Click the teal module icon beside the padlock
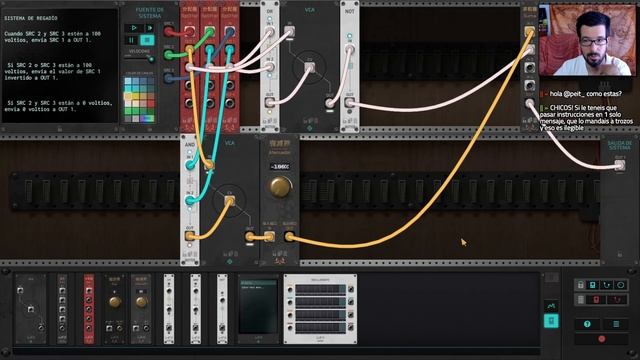The height and width of the screenshot is (360, 640). point(593,285)
